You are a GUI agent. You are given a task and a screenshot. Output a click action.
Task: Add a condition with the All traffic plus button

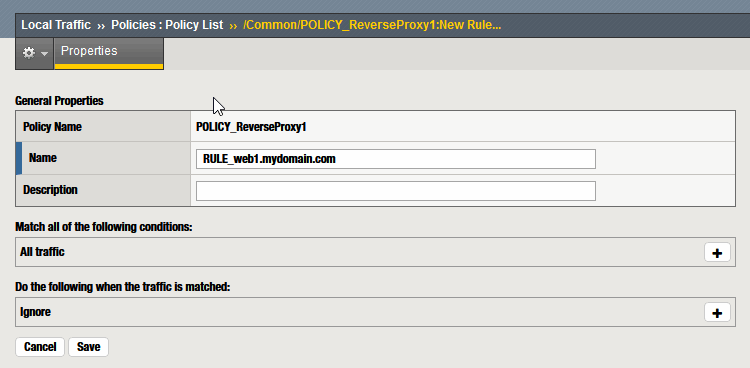(717, 253)
